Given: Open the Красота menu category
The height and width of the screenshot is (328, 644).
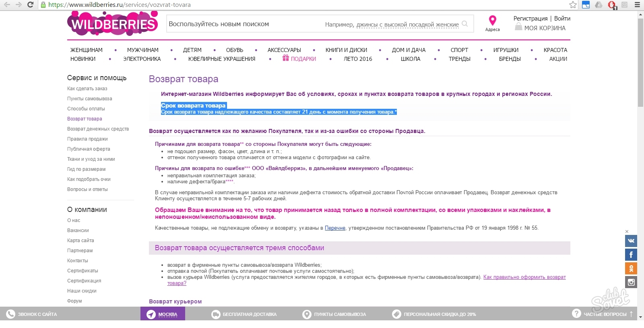Looking at the screenshot, I should (555, 50).
